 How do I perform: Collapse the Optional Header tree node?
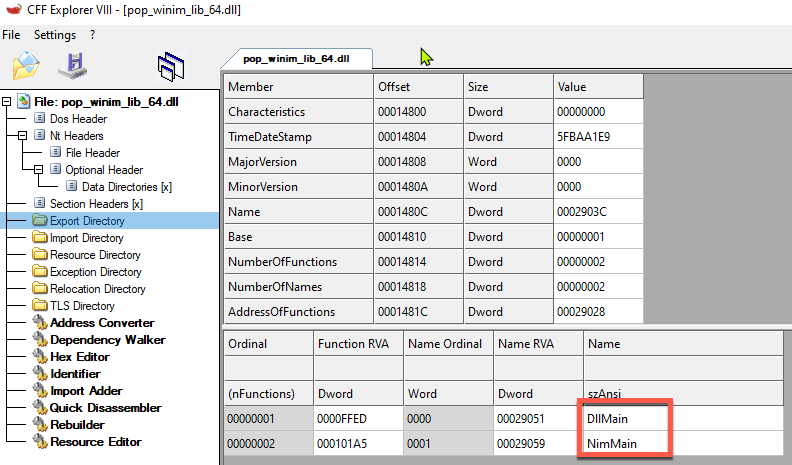pos(38,170)
